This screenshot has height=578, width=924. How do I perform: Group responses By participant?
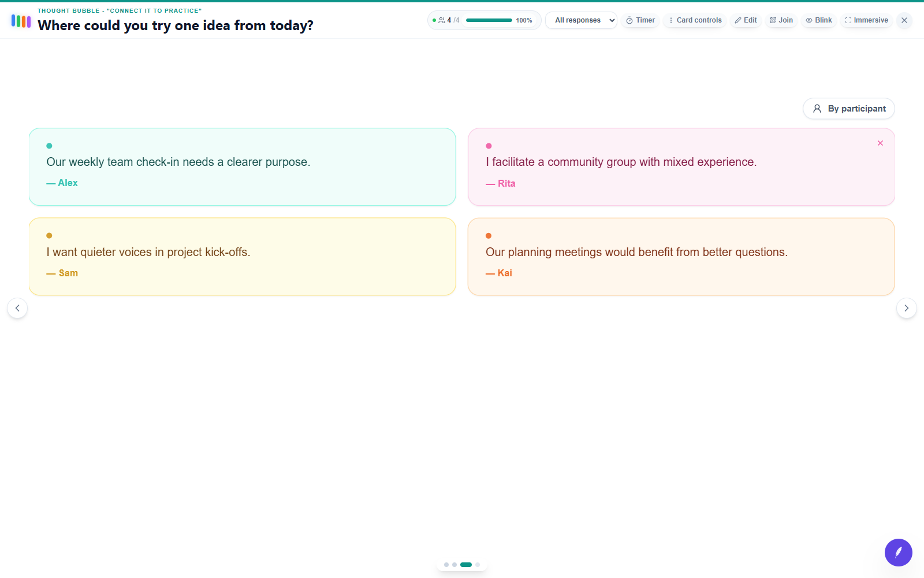pos(849,109)
